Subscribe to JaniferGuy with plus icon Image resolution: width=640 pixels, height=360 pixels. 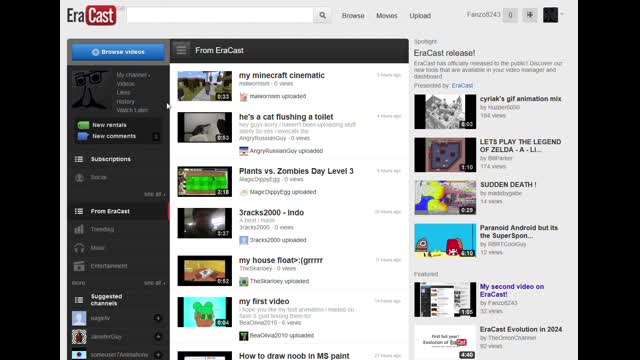click(158, 337)
